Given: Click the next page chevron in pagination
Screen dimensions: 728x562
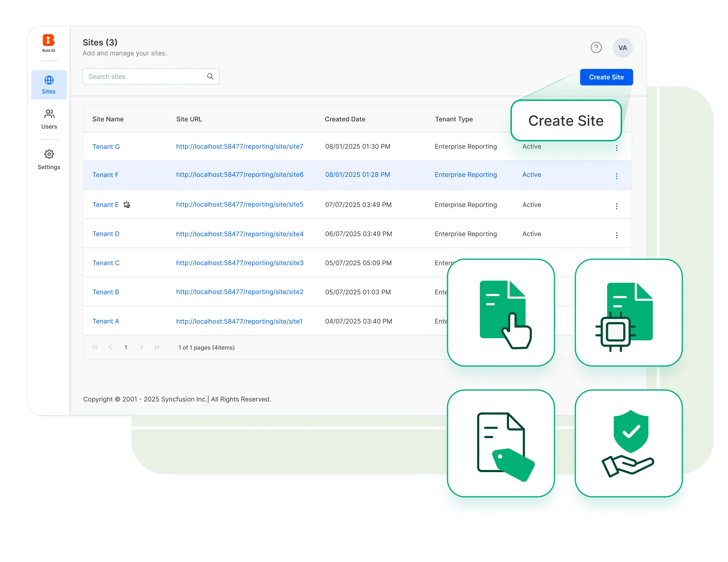Looking at the screenshot, I should [141, 347].
